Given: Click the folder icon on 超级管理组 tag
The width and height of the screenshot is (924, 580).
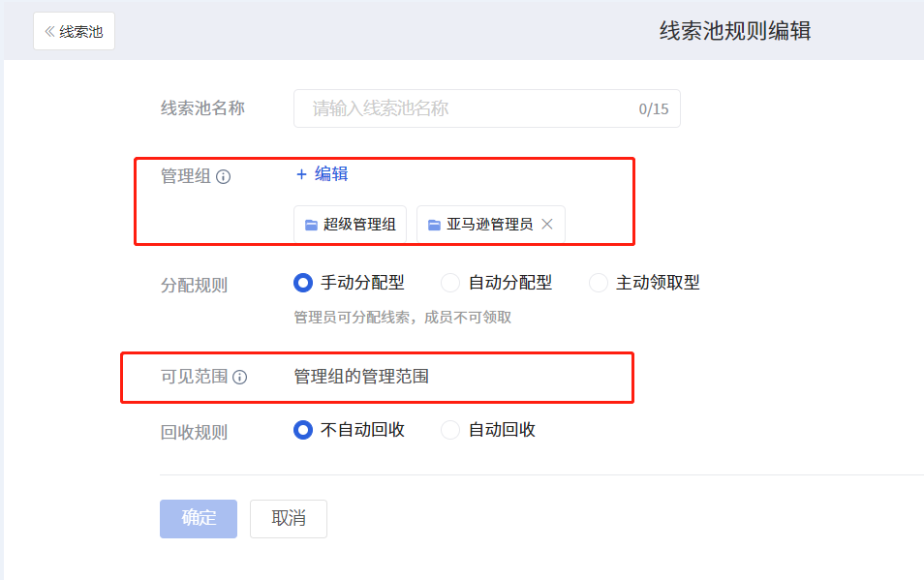Looking at the screenshot, I should tap(311, 225).
